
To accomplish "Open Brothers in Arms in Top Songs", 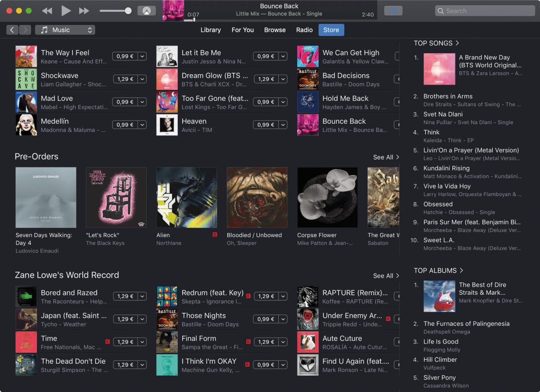I will pyautogui.click(x=448, y=96).
